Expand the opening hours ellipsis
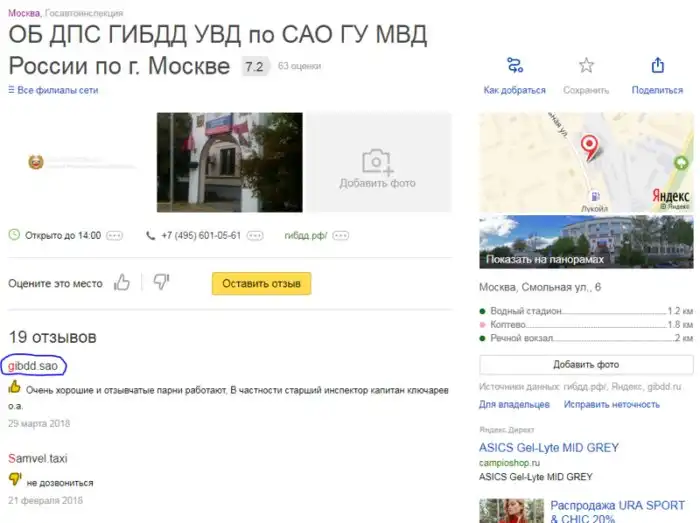700x523 pixels. pos(114,236)
